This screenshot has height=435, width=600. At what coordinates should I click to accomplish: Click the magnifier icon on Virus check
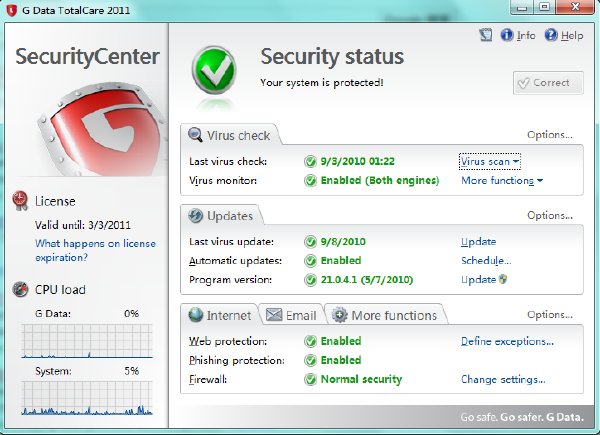195,135
